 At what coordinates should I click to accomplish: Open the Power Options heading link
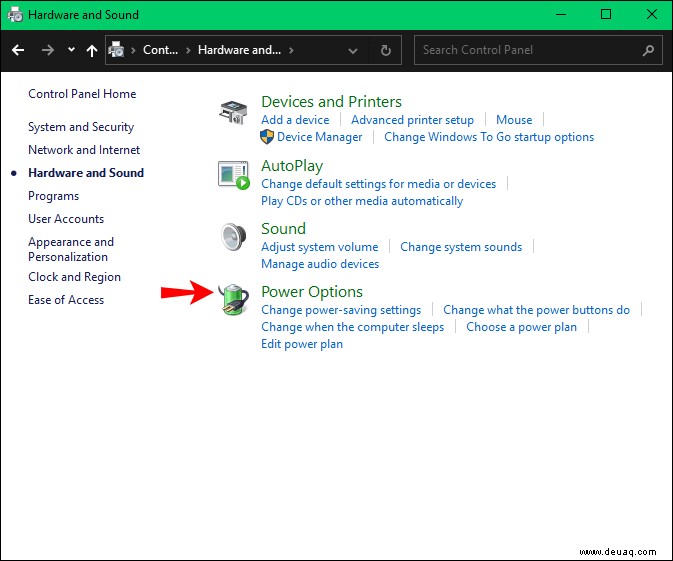click(312, 292)
